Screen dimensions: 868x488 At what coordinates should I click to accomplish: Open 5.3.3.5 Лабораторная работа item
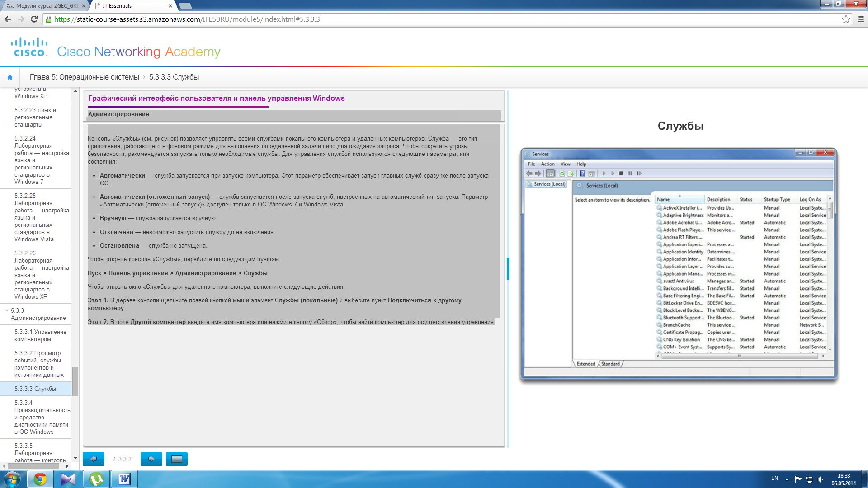pyautogui.click(x=36, y=453)
